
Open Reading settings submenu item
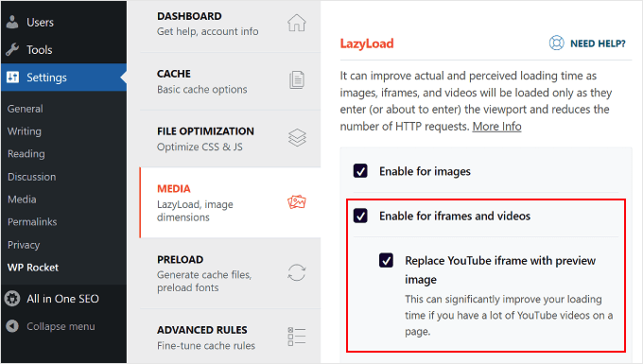click(x=26, y=154)
